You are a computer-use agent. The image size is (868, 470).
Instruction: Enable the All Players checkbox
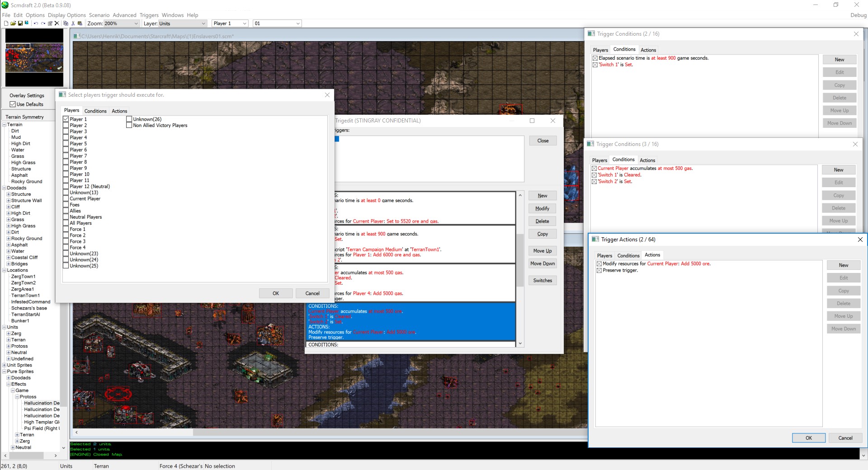pos(66,223)
